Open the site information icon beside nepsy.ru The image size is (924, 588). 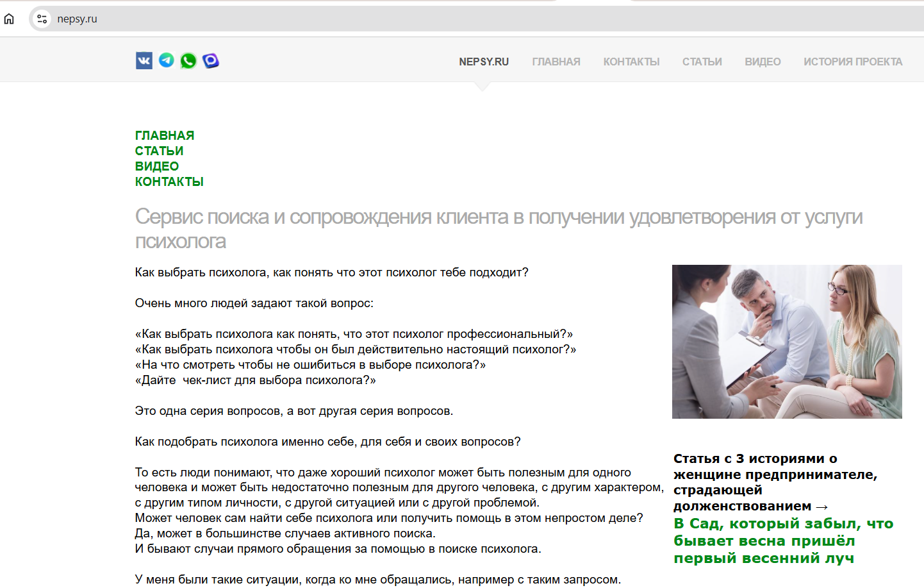point(42,19)
